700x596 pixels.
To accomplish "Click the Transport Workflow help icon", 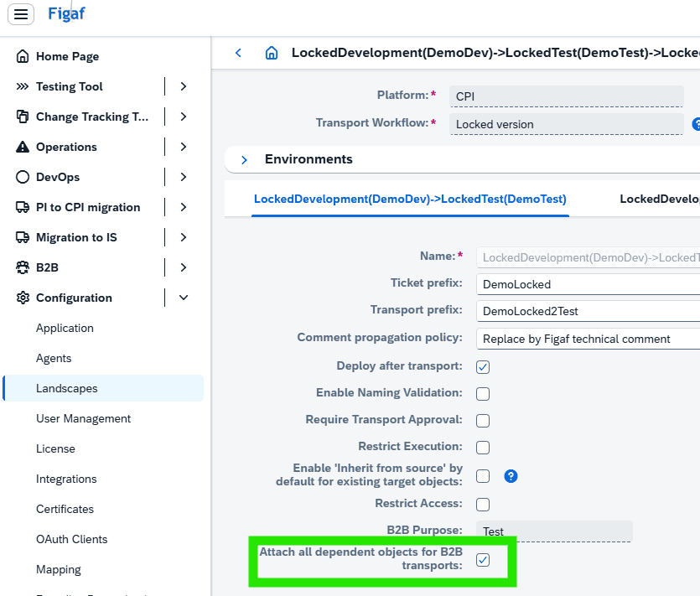I will (697, 124).
